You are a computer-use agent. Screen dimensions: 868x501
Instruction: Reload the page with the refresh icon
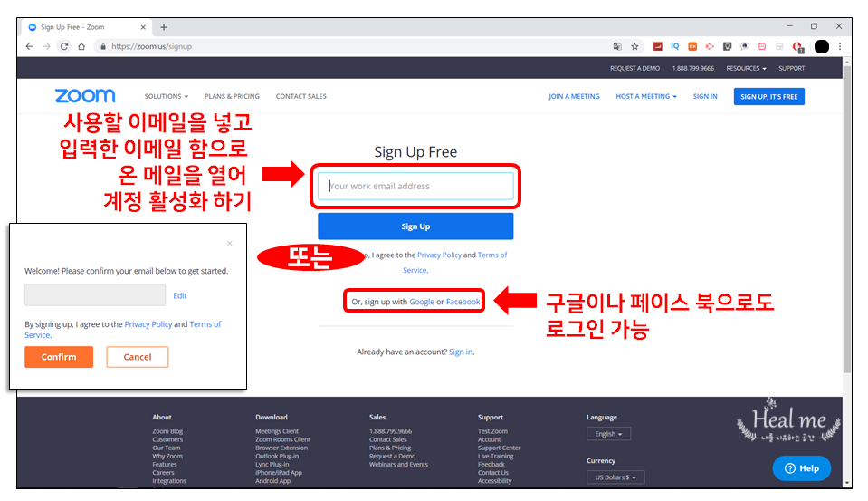tap(64, 46)
